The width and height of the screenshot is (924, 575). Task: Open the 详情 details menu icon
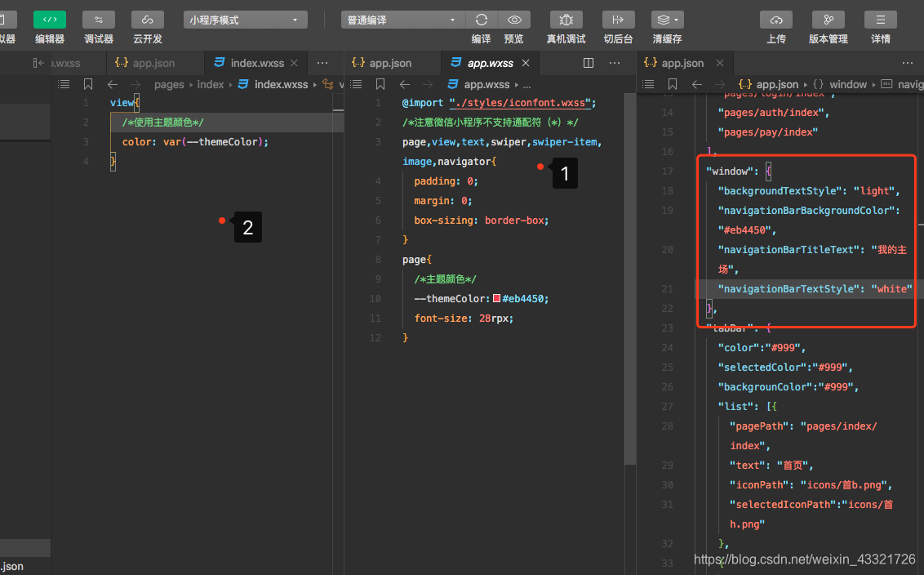pos(881,20)
